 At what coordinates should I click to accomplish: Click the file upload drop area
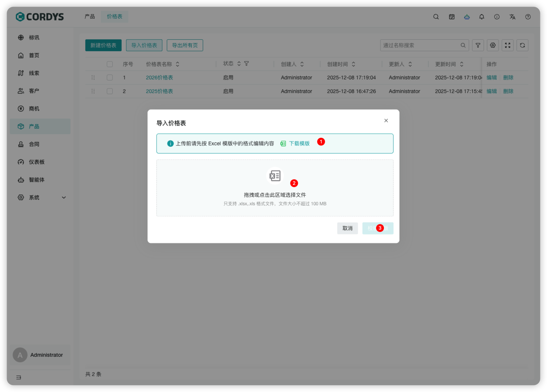(x=275, y=188)
